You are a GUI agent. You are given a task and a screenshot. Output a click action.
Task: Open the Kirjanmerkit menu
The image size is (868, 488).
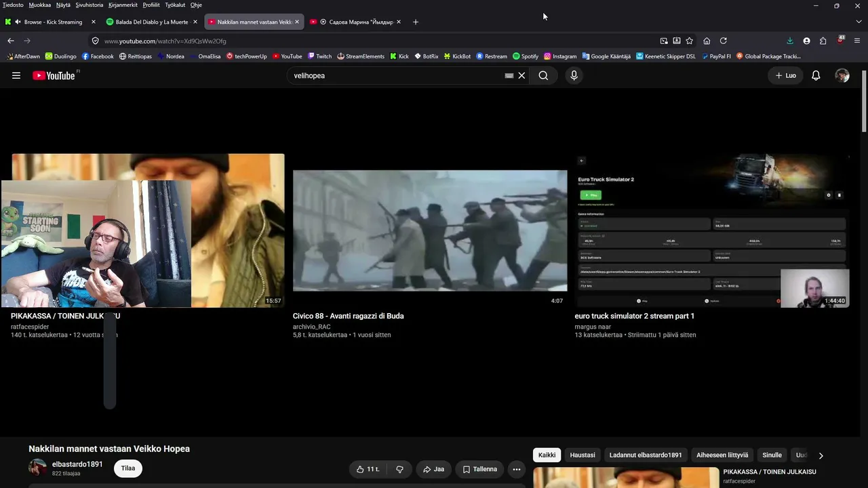point(123,5)
